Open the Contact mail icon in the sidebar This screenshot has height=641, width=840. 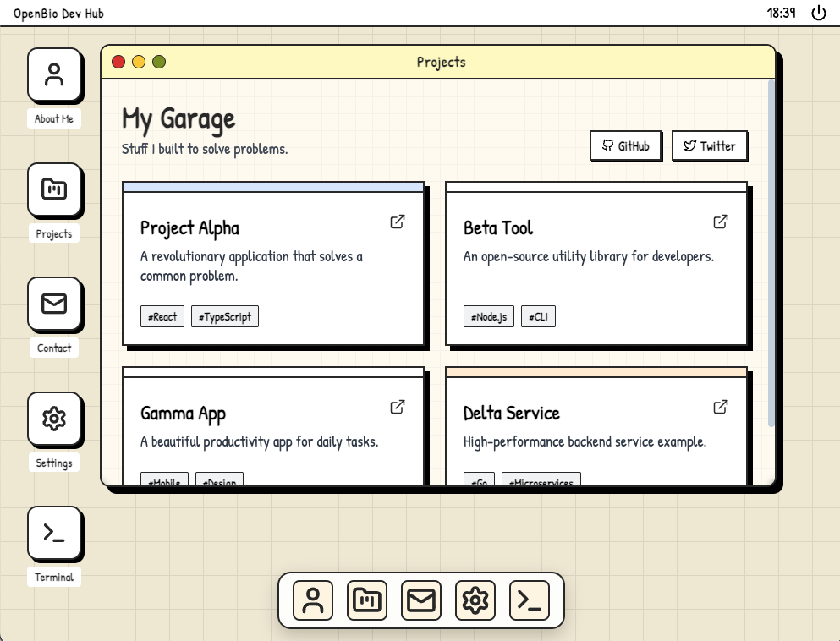coord(54,304)
